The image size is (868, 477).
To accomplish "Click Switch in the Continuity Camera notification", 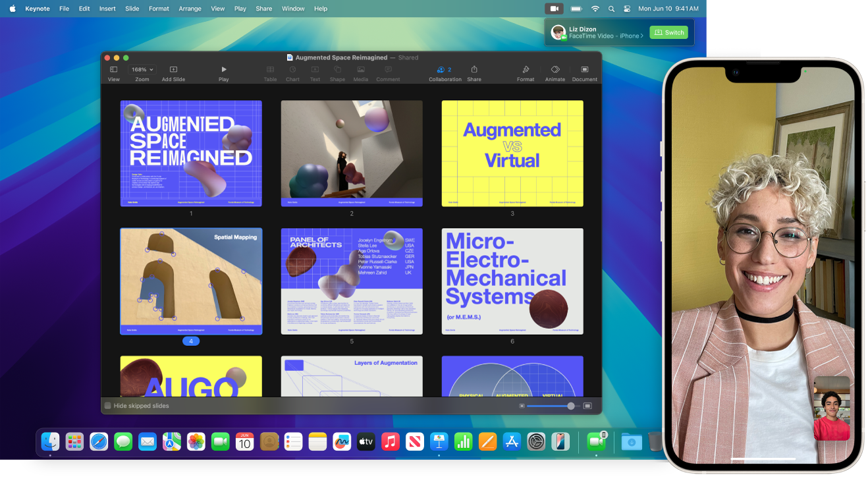I will tap(668, 32).
